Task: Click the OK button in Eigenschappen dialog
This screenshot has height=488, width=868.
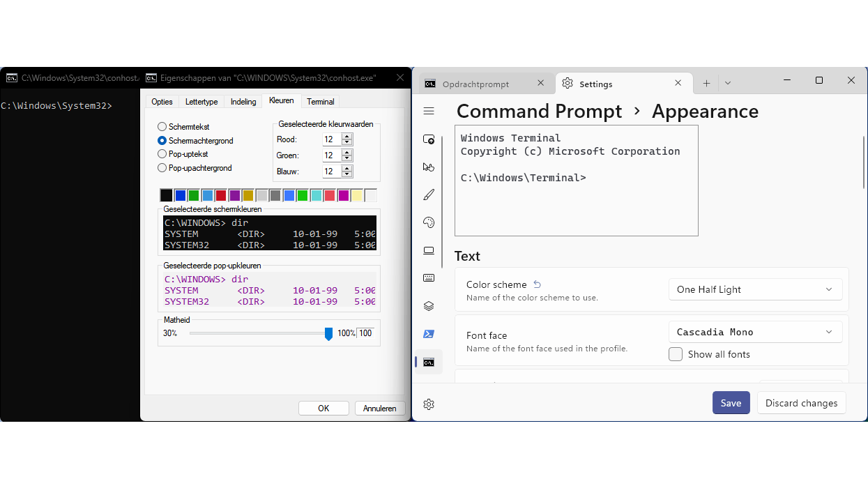Action: click(x=323, y=409)
